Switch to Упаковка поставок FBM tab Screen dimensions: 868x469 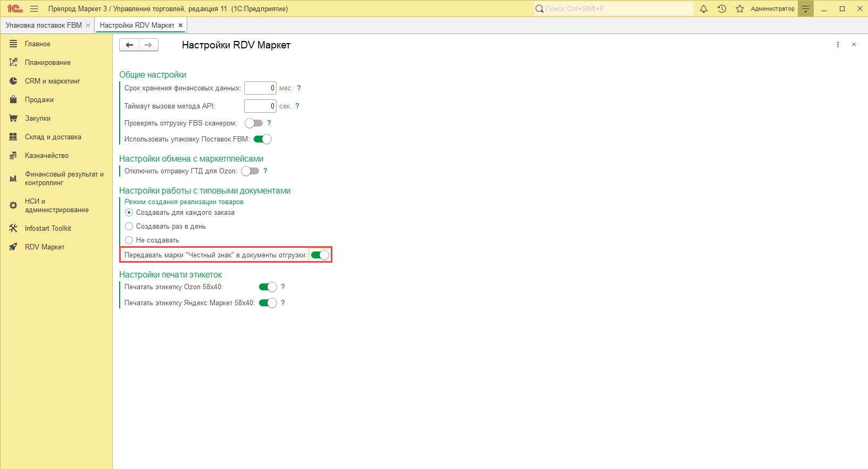44,25
